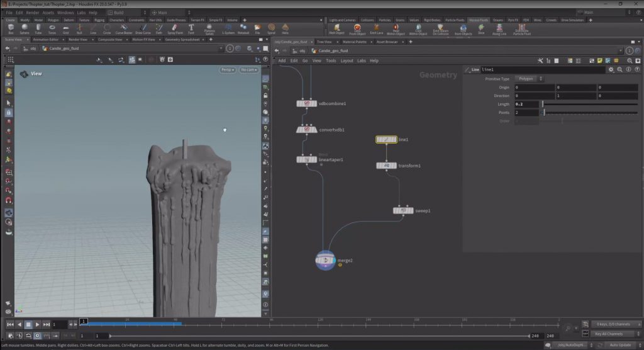Select the sweep1 node

point(403,211)
